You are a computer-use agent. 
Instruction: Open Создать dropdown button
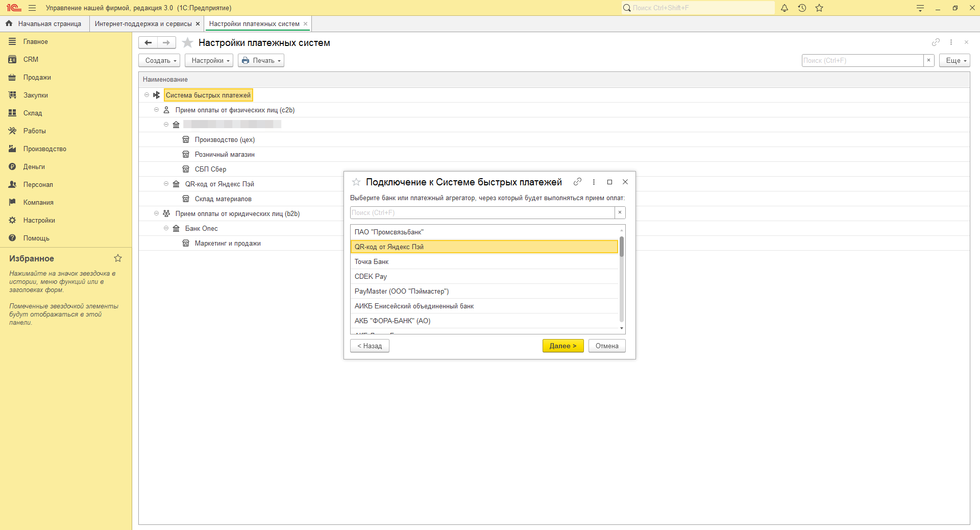click(159, 61)
